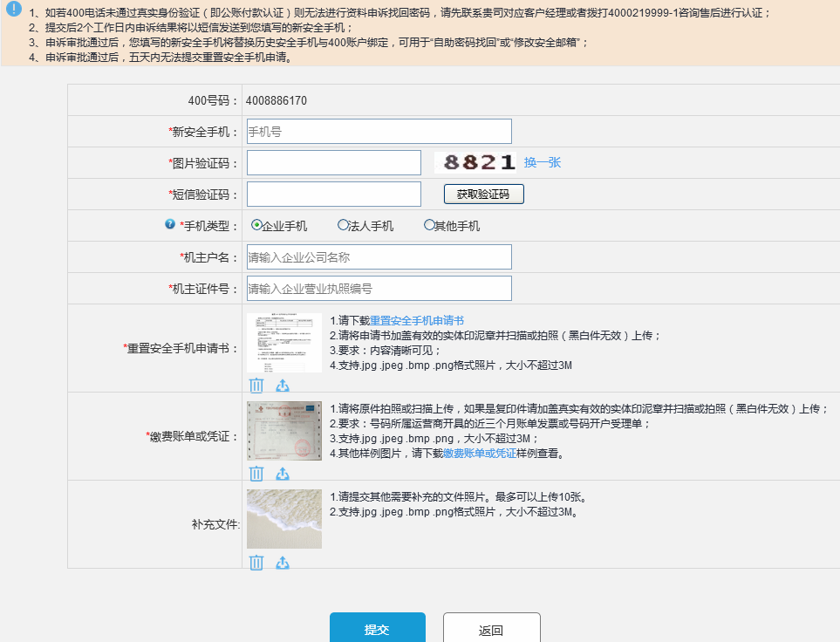Delete the uploaded 缴费账单或凭证 image
Image resolution: width=840 pixels, height=642 pixels.
pos(256,473)
